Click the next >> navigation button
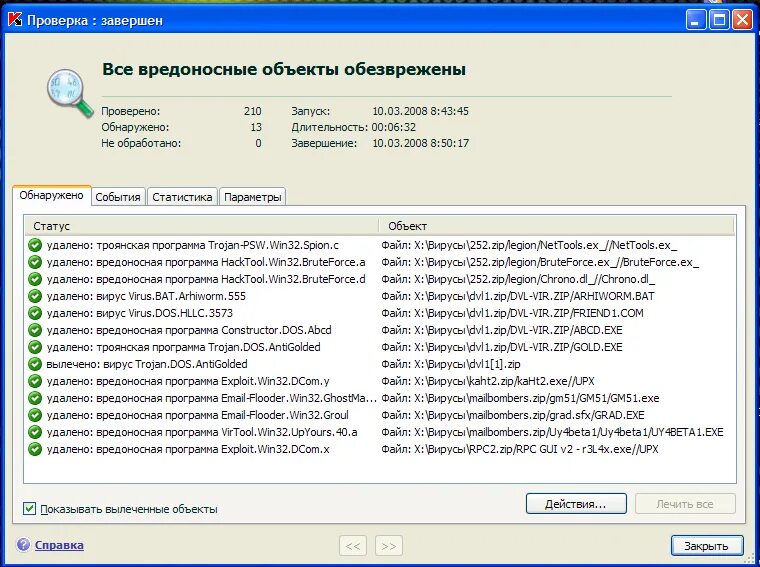 (389, 546)
